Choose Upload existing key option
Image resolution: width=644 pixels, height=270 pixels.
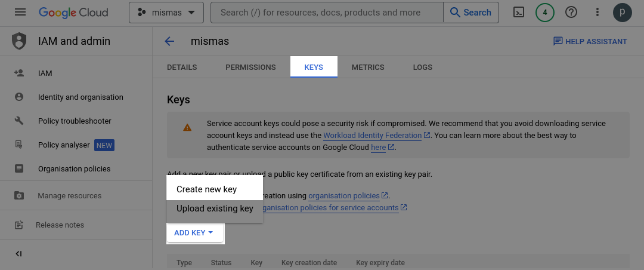click(x=215, y=208)
